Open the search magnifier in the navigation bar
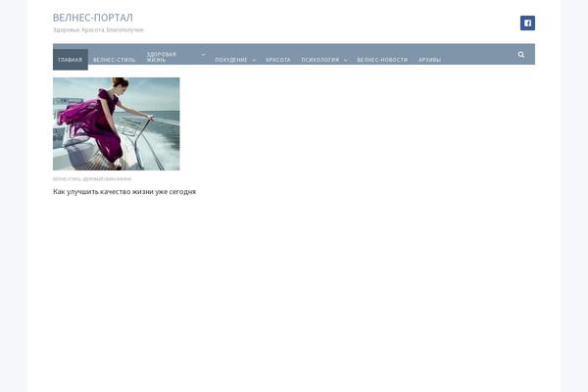 tap(521, 55)
